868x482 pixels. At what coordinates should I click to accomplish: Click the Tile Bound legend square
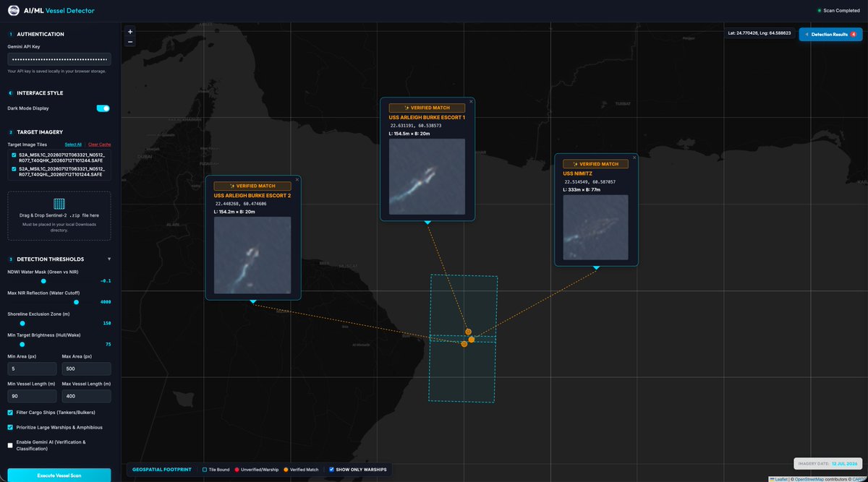point(204,470)
